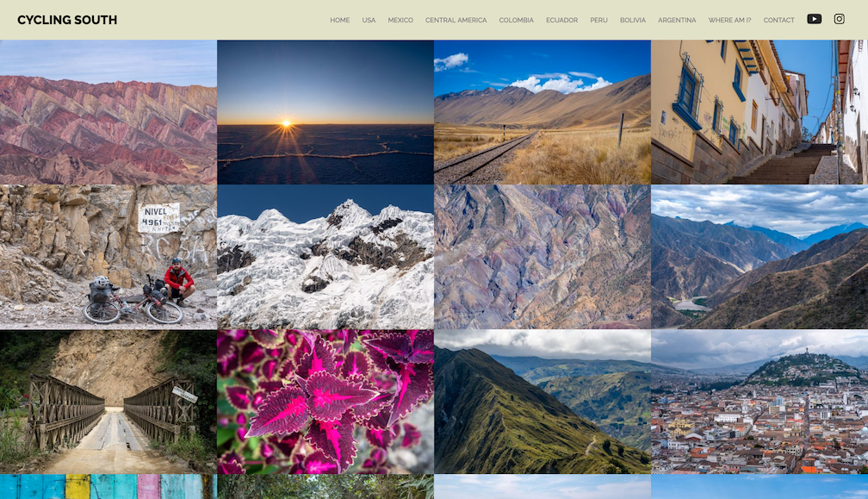This screenshot has height=499, width=868.
Task: Click the Where Am I? link
Action: click(729, 20)
